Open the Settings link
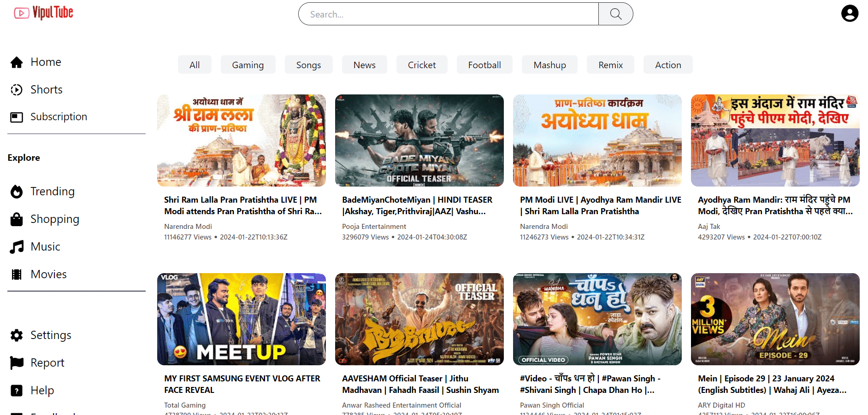This screenshot has width=868, height=415. pos(51,335)
